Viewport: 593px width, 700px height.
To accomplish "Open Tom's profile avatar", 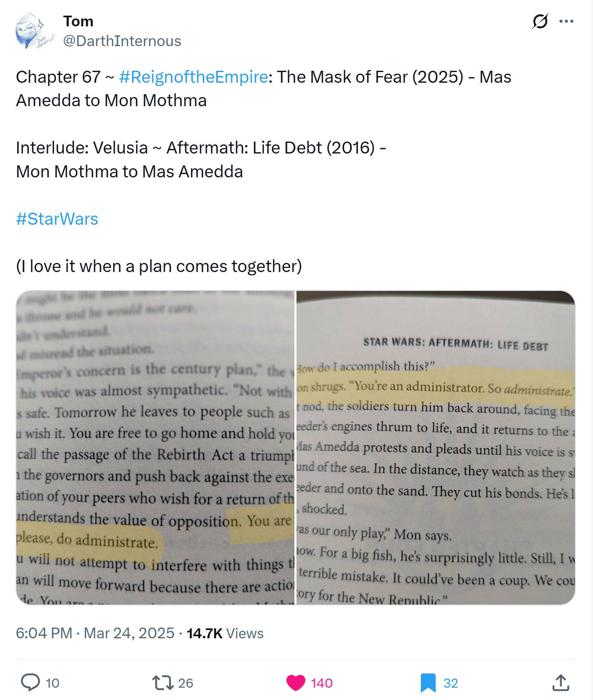I will (35, 31).
